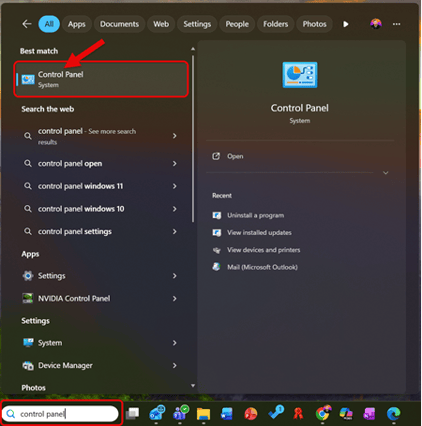Open Word from the taskbar
Image resolution: width=422 pixels, height=426 pixels.
pos(227,414)
